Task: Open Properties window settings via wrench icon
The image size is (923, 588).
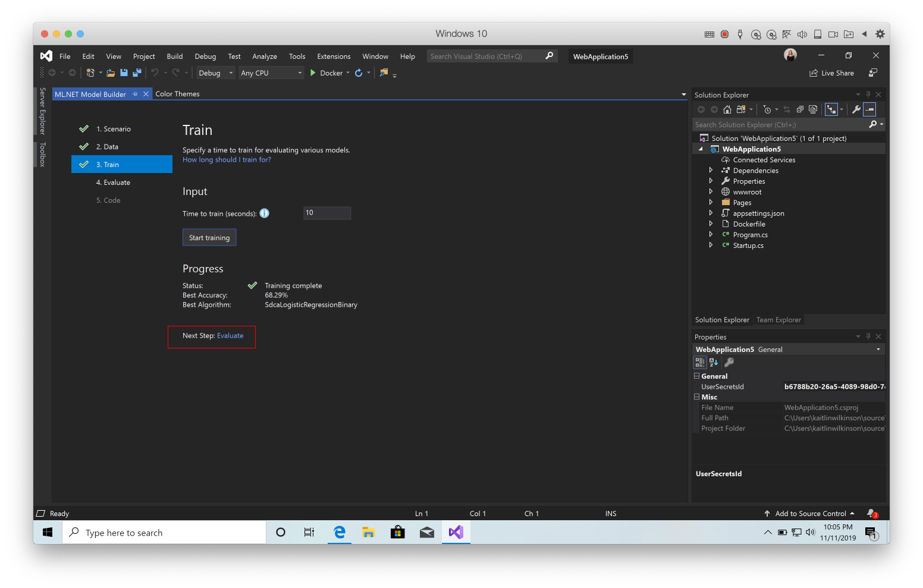Action: tap(729, 362)
